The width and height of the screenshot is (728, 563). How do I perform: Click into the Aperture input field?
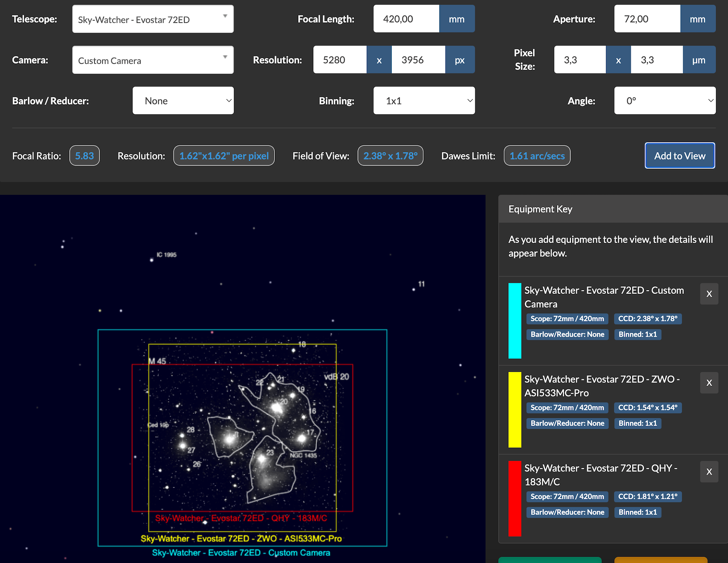click(647, 19)
